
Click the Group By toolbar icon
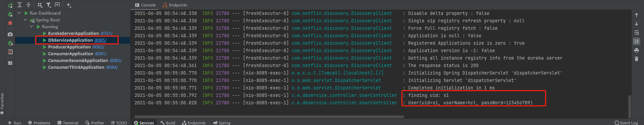coord(40,5)
